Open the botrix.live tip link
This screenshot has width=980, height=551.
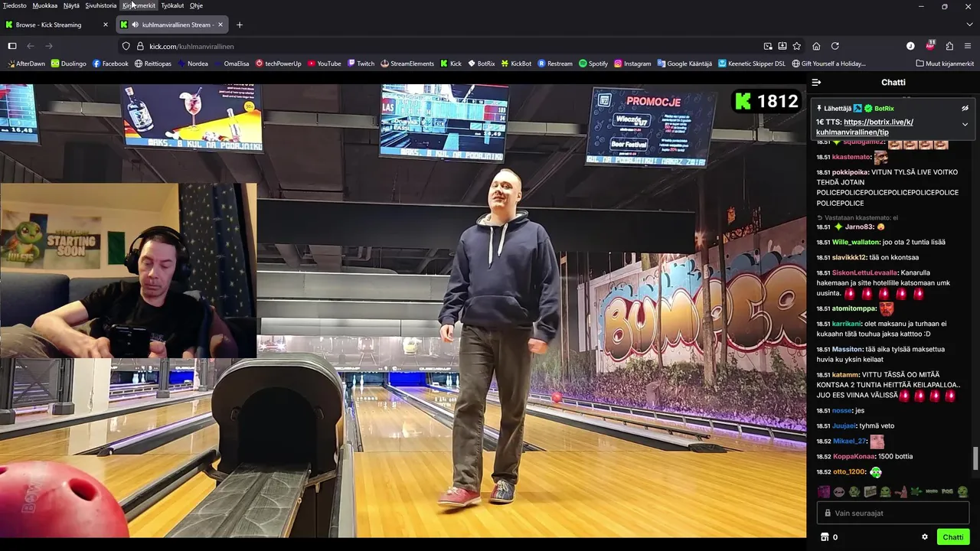(864, 127)
